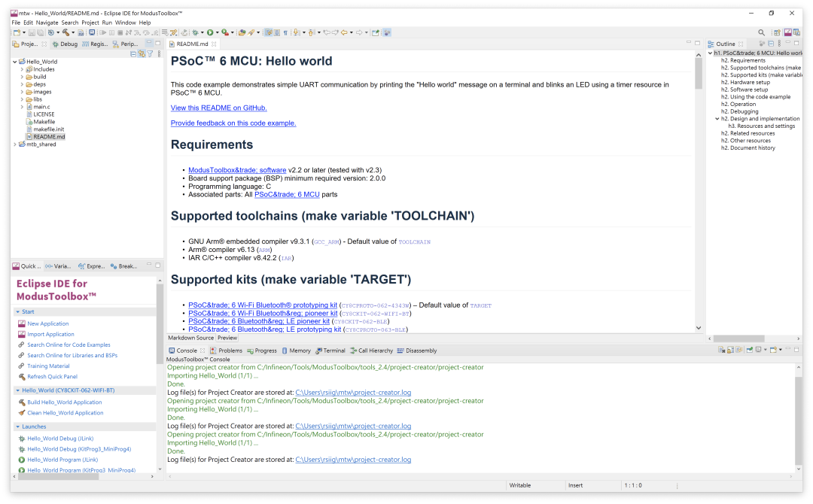Toggle Link with Editor in Project Explorer
The image size is (813, 504).
[142, 54]
